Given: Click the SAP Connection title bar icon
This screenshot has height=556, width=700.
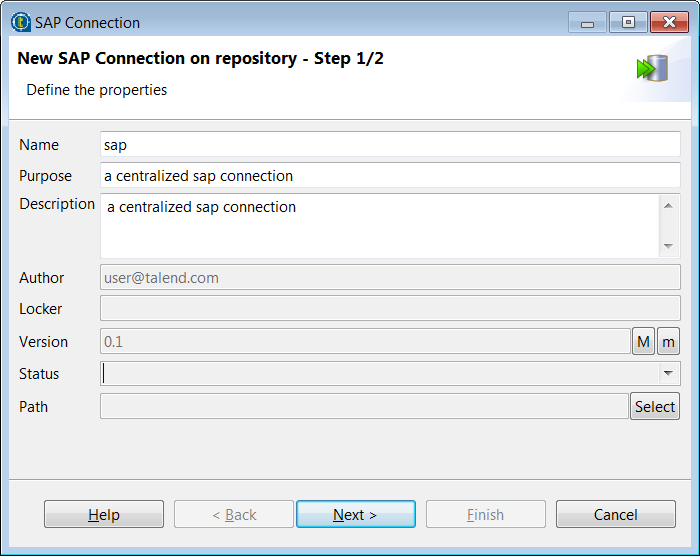Looking at the screenshot, I should [x=21, y=22].
